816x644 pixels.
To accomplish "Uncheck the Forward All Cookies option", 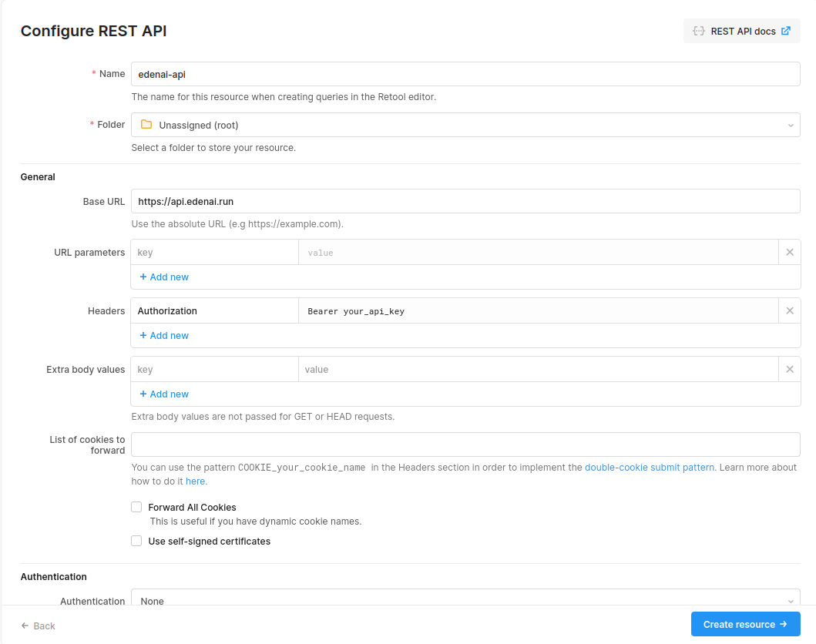I will tap(136, 507).
